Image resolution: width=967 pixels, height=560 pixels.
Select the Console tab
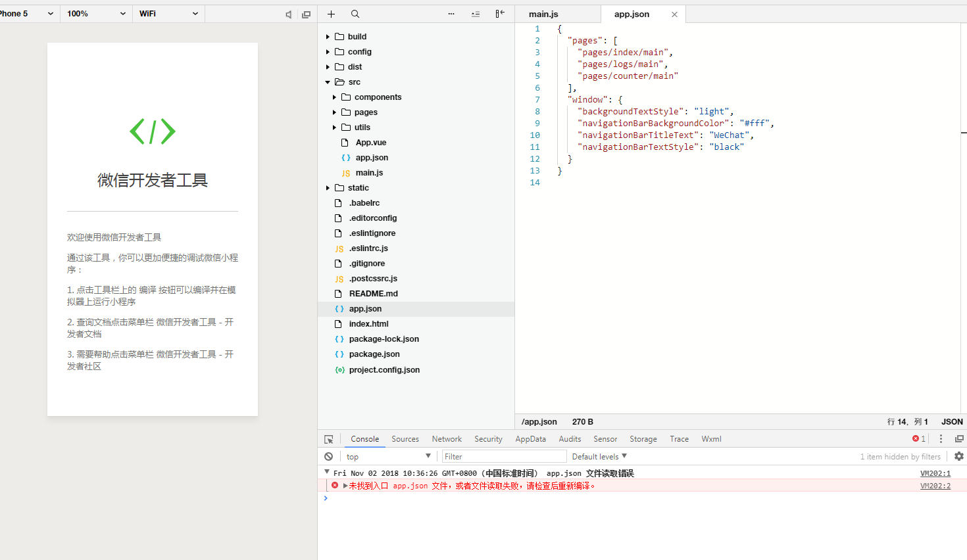364,439
